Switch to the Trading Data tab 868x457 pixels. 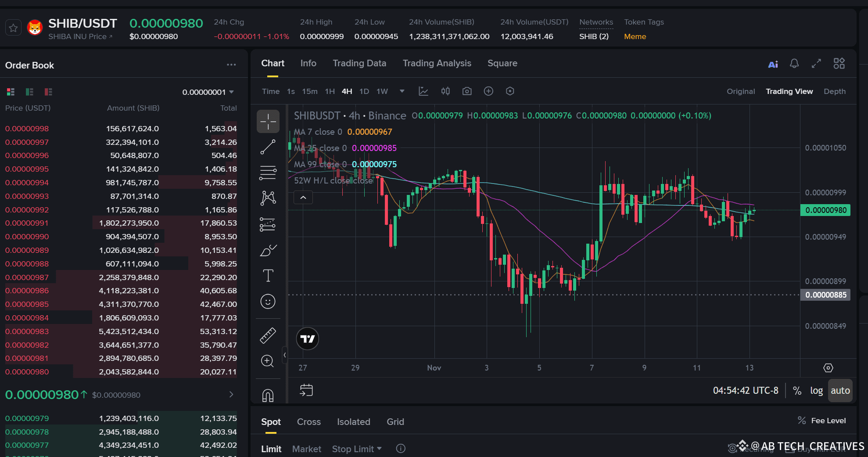[x=359, y=63]
